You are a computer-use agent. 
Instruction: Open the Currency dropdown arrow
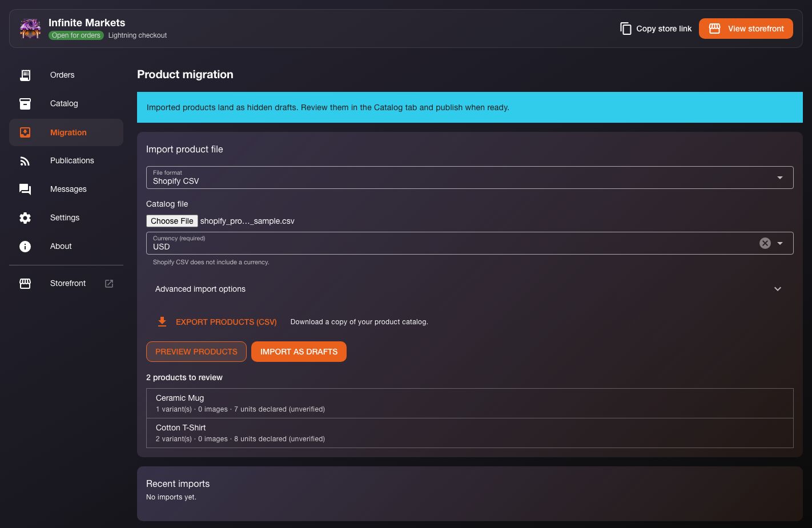tap(780, 243)
